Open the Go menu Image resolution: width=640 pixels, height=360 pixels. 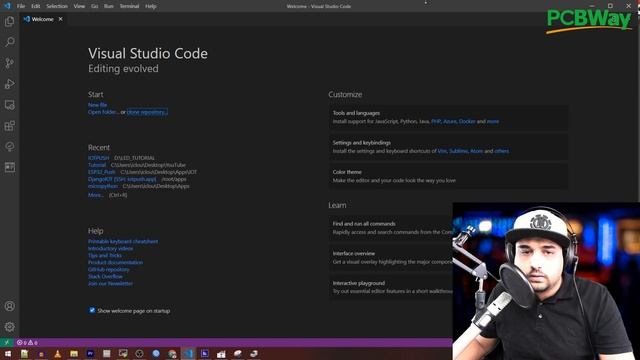(x=95, y=6)
